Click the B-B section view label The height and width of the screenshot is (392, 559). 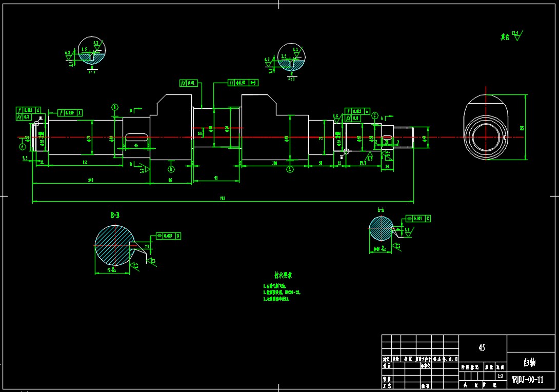[x=114, y=215]
